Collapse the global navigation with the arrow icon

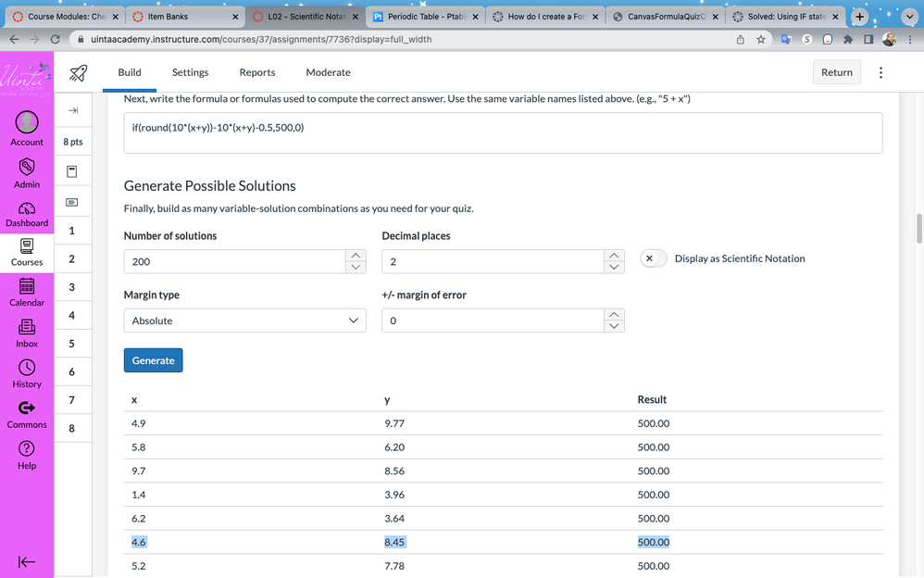(x=27, y=562)
